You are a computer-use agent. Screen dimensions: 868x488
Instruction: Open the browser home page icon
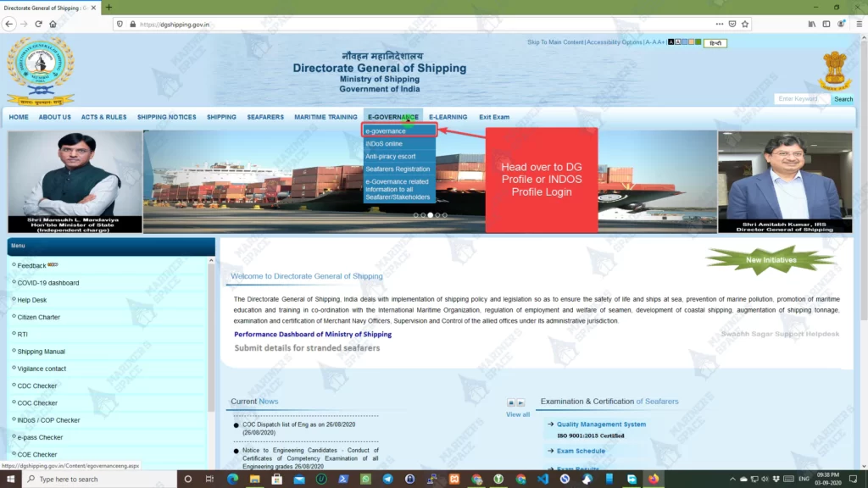(x=53, y=24)
